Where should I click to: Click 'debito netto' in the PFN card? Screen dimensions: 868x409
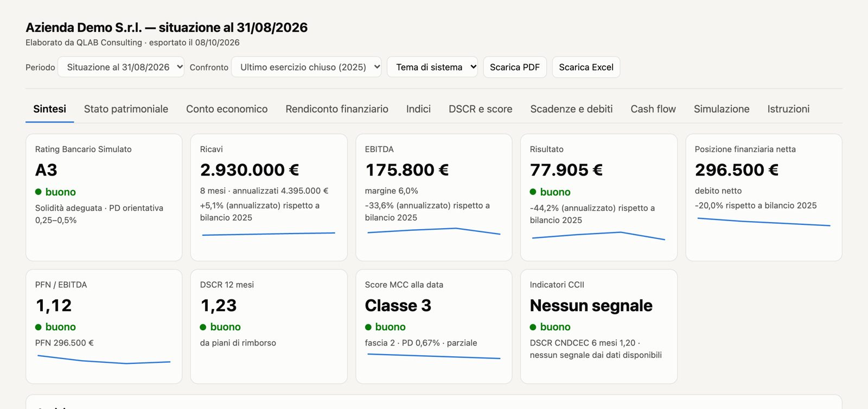718,191
